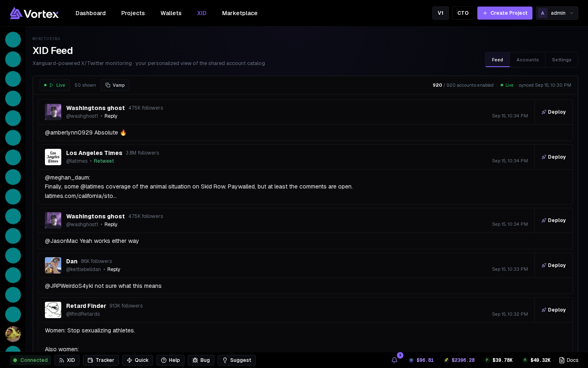Deploy from the @JasonMac Washingtons ghost reply
This screenshot has width=588, height=368.
(554, 220)
